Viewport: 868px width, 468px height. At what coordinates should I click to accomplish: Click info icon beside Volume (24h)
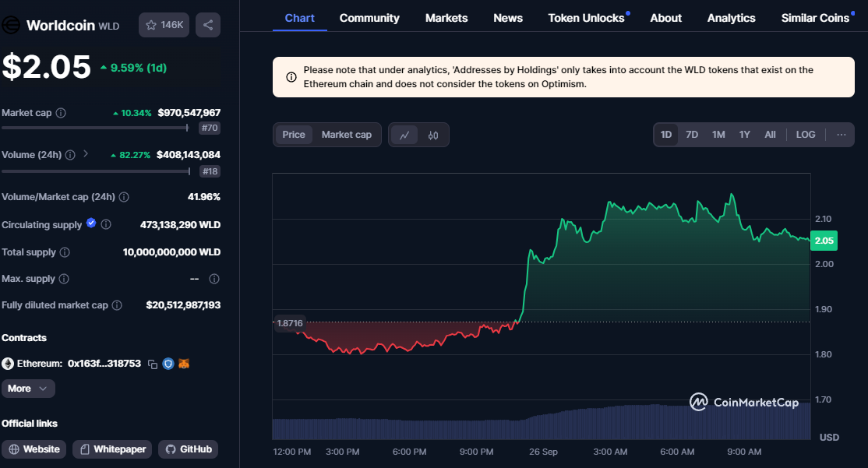click(x=70, y=155)
